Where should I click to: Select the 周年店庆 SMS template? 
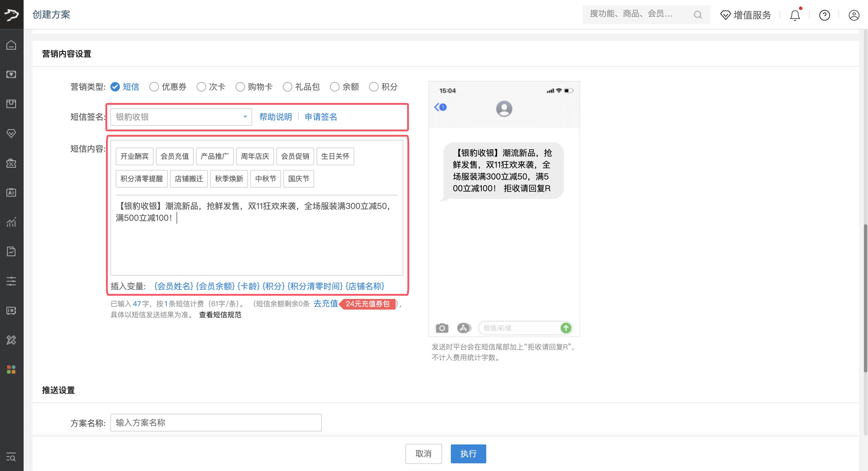pyautogui.click(x=255, y=156)
